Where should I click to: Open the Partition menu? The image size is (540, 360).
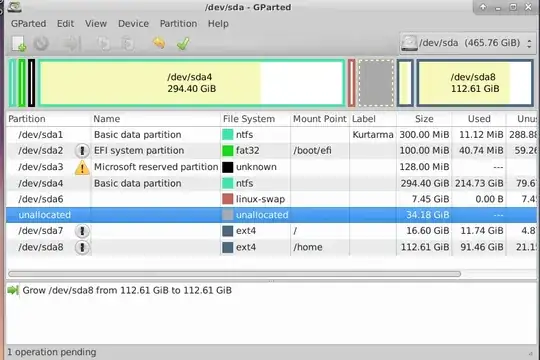(178, 23)
